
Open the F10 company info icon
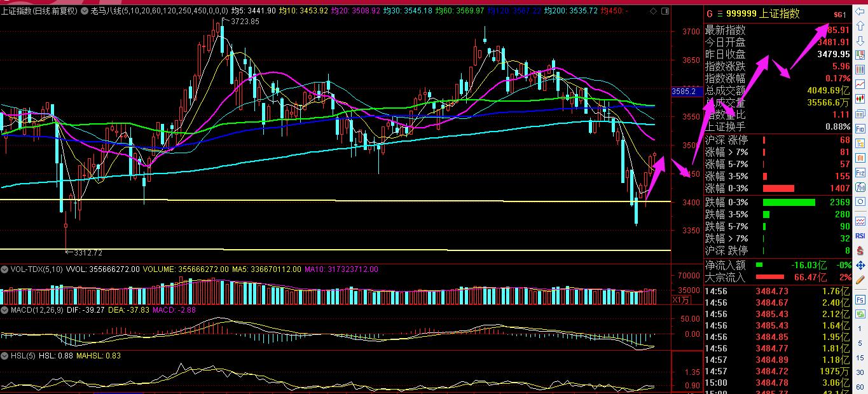[x=860, y=128]
